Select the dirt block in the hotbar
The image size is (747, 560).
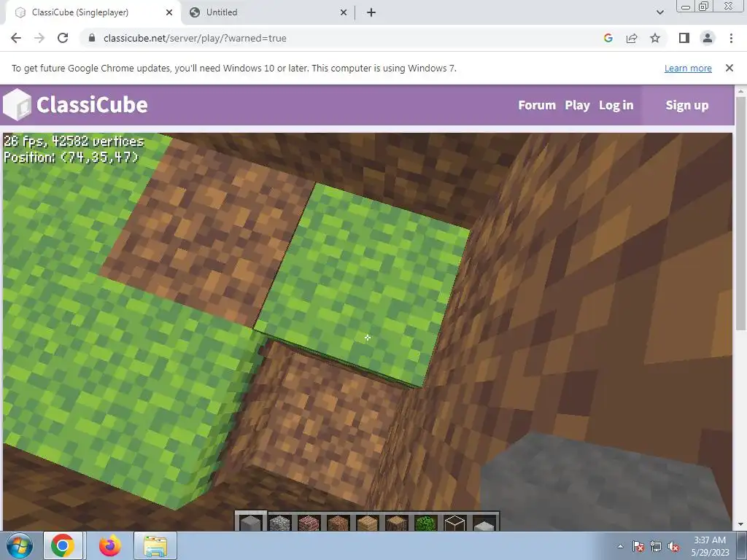pyautogui.click(x=338, y=522)
